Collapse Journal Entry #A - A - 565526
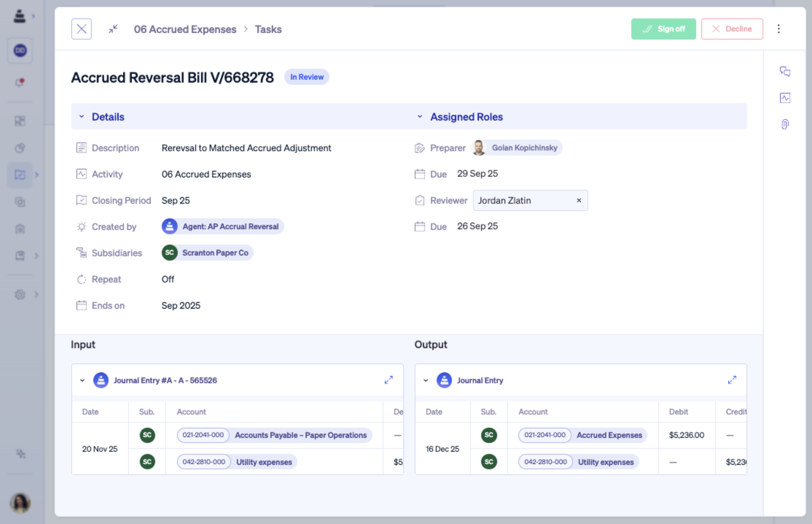This screenshot has height=524, width=812. pyautogui.click(x=82, y=380)
